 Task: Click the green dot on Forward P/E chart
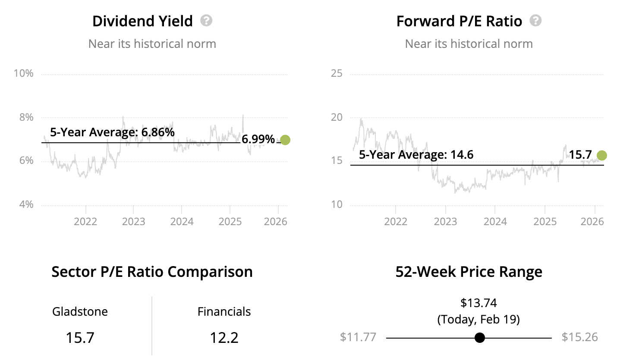(x=602, y=155)
